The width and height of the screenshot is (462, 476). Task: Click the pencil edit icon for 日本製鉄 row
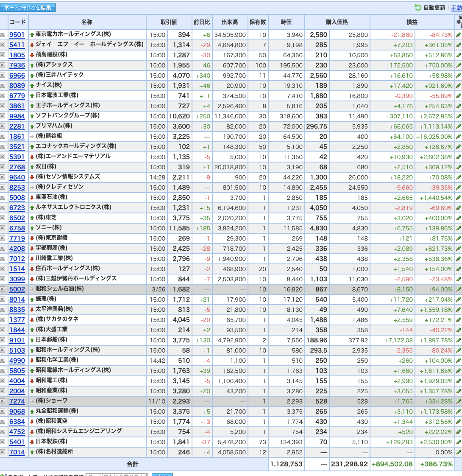tap(458, 442)
